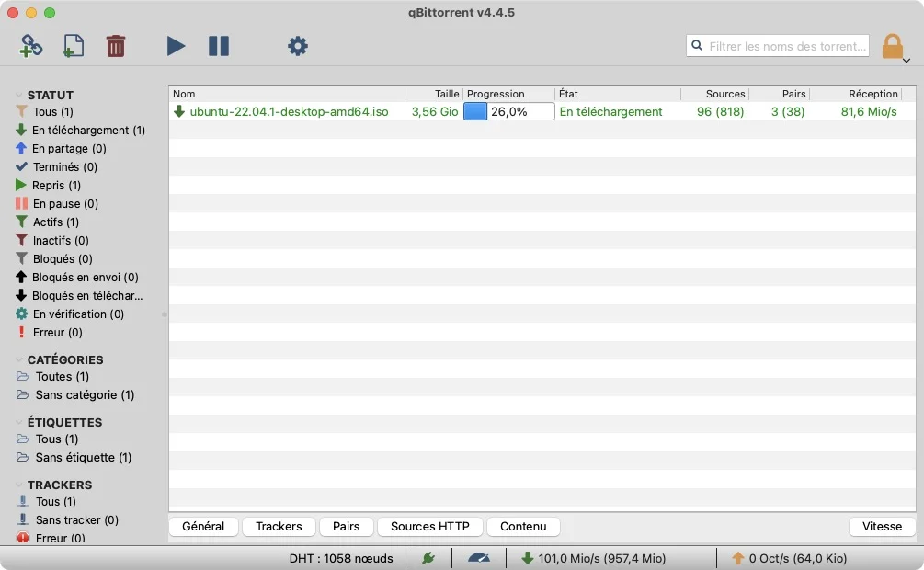Image resolution: width=924 pixels, height=570 pixels.
Task: Click the green torrent download arrow icon
Action: tap(179, 111)
